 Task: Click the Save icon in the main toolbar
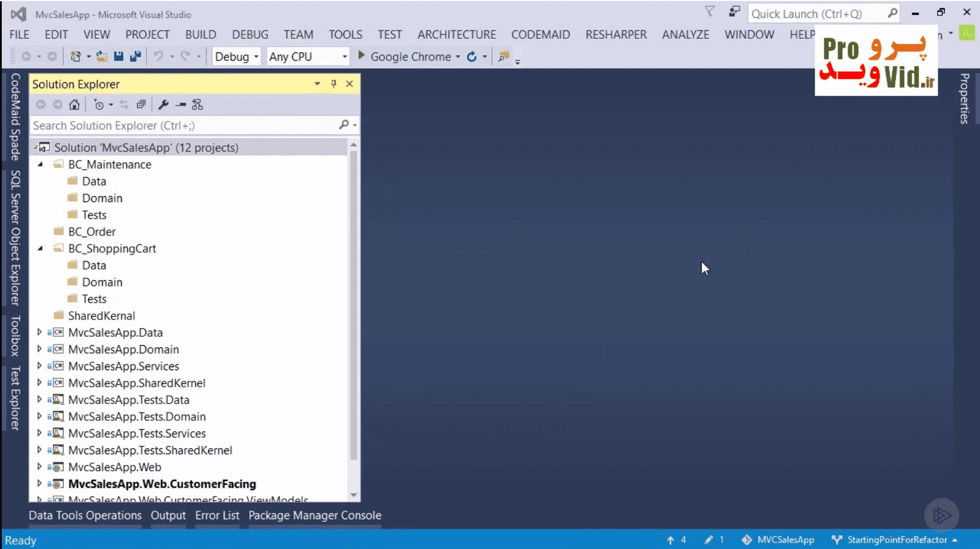(119, 57)
